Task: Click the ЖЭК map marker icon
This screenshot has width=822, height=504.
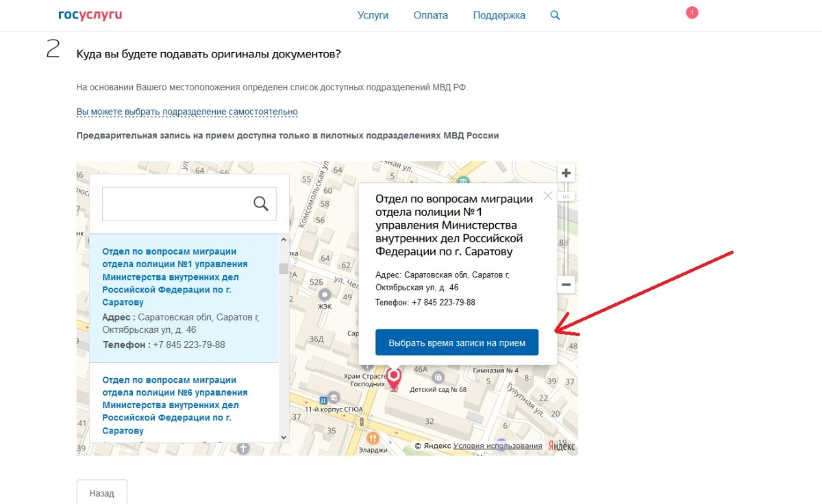Action: pos(325,294)
